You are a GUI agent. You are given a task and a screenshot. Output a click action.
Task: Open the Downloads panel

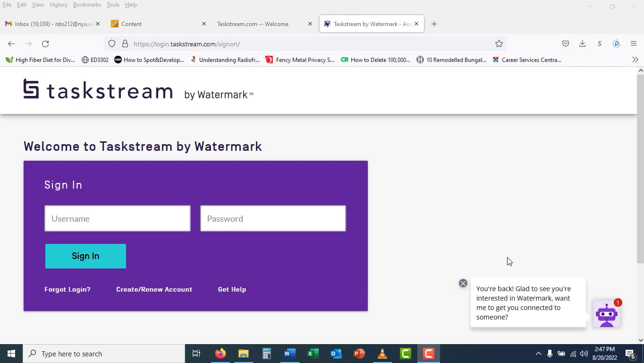tap(583, 44)
